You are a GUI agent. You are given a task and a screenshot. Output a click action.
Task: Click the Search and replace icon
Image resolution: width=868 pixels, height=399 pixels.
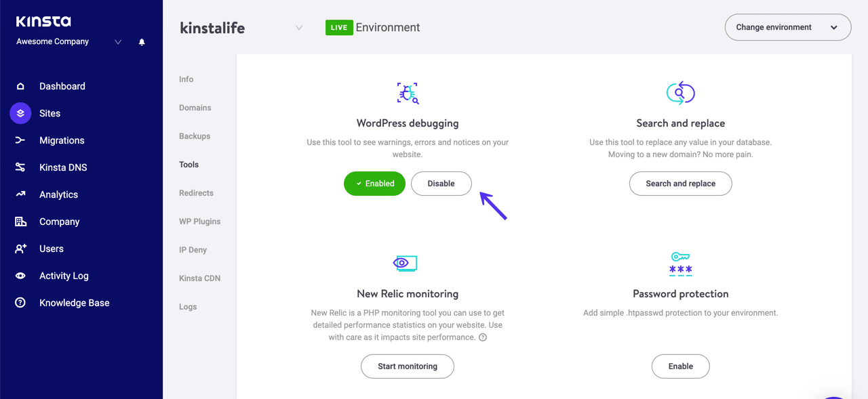[x=681, y=93]
